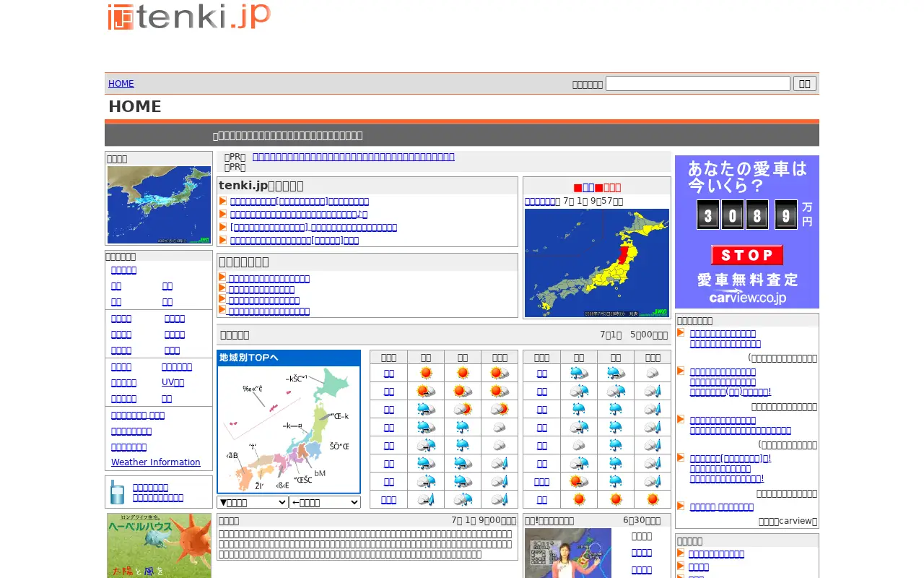This screenshot has height=578, width=924.
Task: Open the dropdown starting with ← below the map
Action: tap(325, 502)
